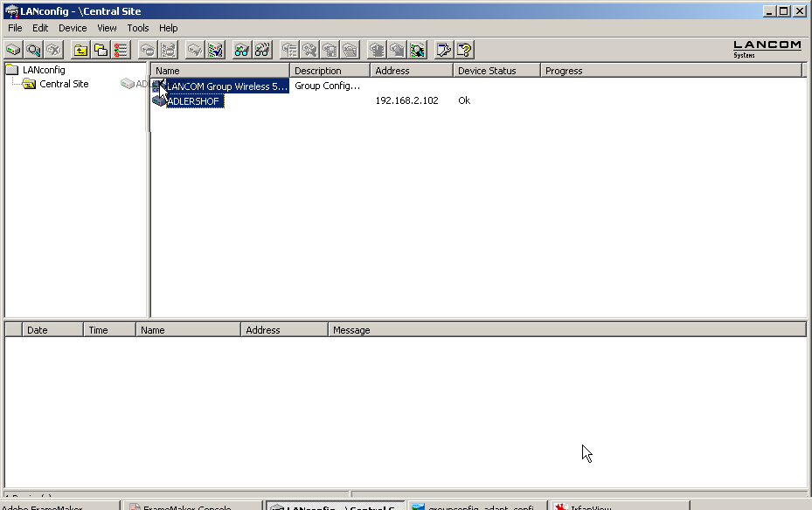Sort by the Device Status column header

point(496,71)
